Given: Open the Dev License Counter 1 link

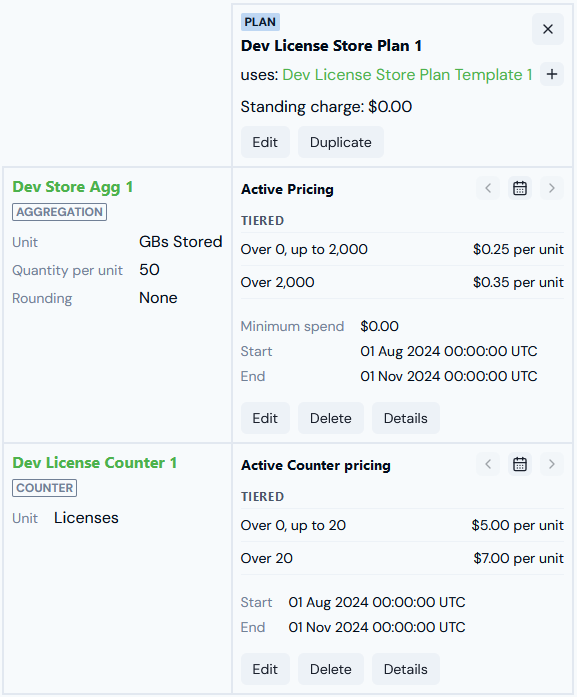Looking at the screenshot, I should pyautogui.click(x=95, y=463).
